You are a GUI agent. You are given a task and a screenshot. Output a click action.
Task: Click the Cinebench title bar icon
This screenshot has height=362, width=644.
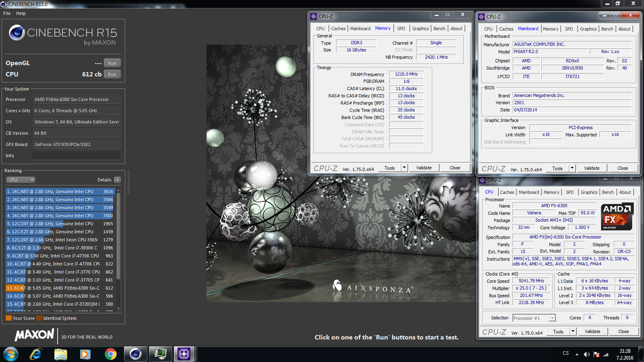click(4, 4)
